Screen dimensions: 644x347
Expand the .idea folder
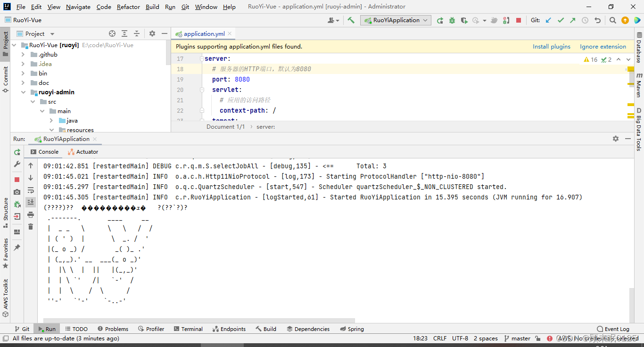click(23, 64)
